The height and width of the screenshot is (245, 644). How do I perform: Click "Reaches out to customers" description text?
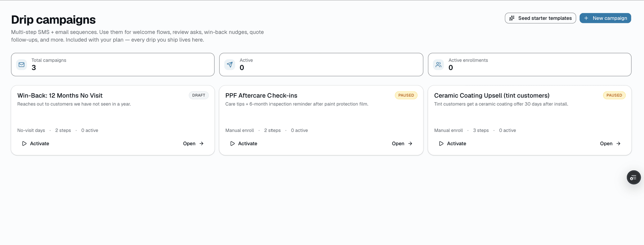74,104
